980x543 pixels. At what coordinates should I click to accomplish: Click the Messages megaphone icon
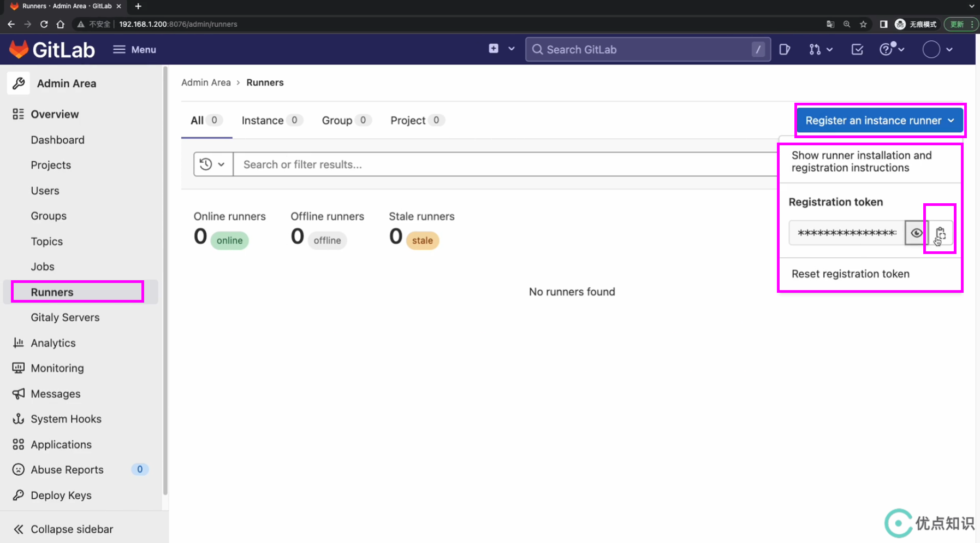click(x=18, y=394)
